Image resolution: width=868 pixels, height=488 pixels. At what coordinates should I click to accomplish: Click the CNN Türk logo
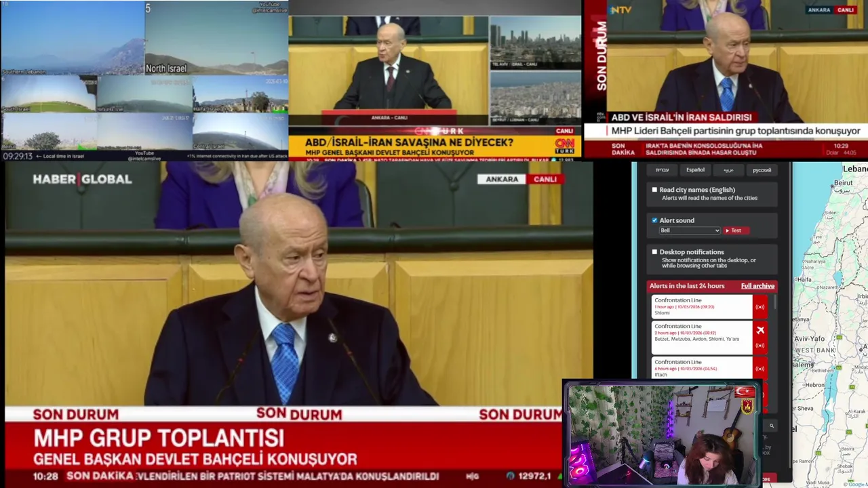click(565, 146)
